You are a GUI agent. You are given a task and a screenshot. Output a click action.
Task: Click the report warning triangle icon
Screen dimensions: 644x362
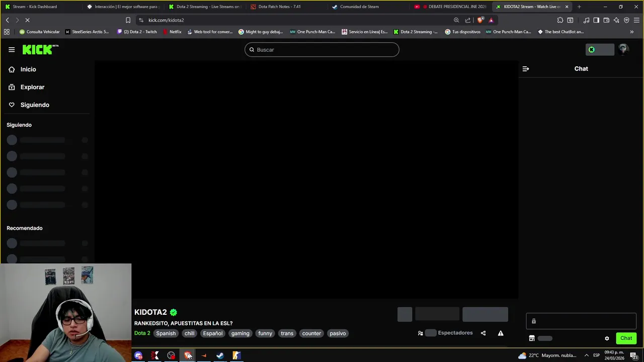pos(501,333)
